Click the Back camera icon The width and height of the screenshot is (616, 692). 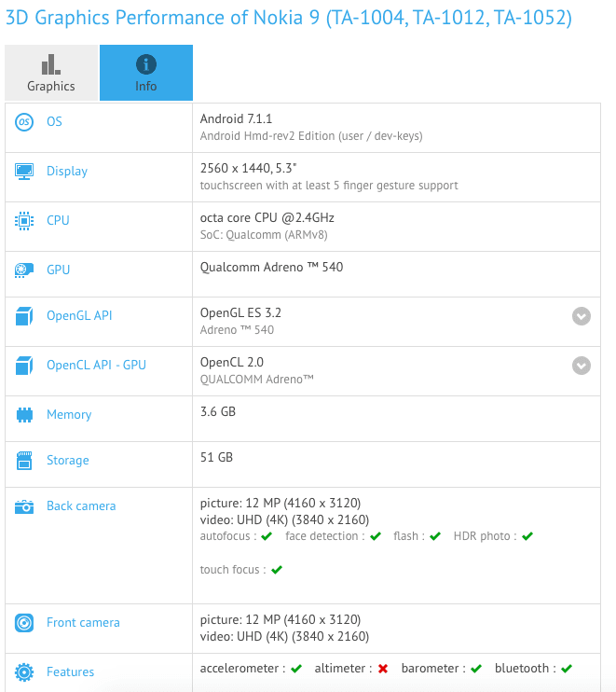[24, 506]
